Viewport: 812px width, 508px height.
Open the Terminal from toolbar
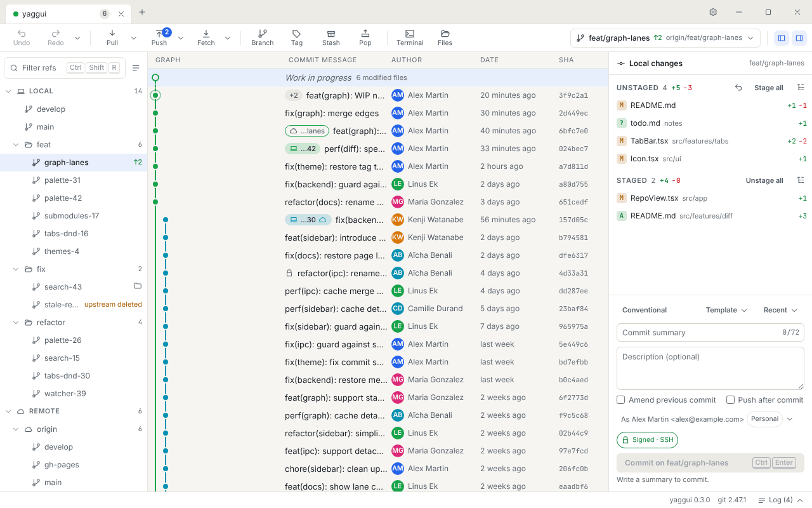tap(410, 38)
